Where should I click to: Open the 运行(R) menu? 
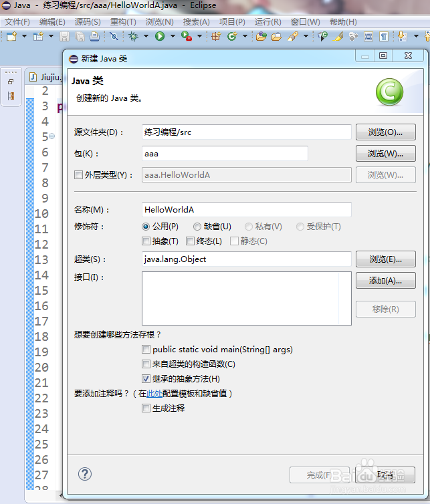[268, 22]
